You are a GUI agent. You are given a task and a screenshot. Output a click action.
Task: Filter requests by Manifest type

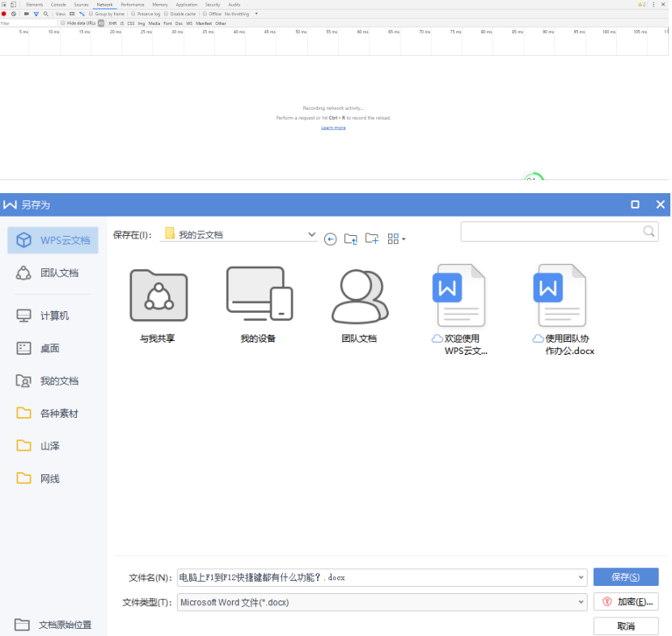tap(204, 23)
